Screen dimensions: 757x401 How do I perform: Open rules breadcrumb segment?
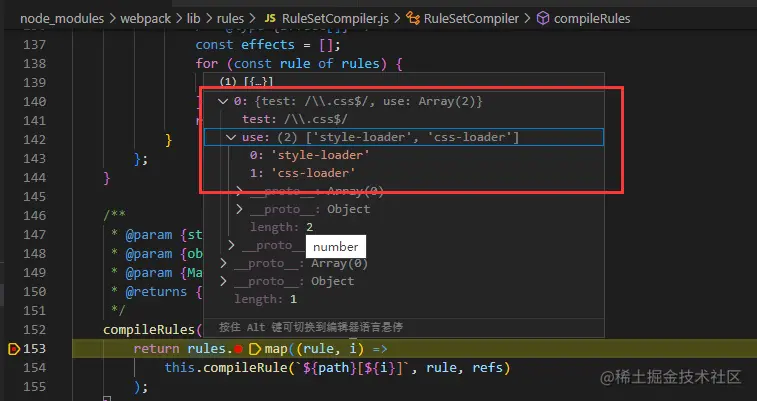(230, 18)
